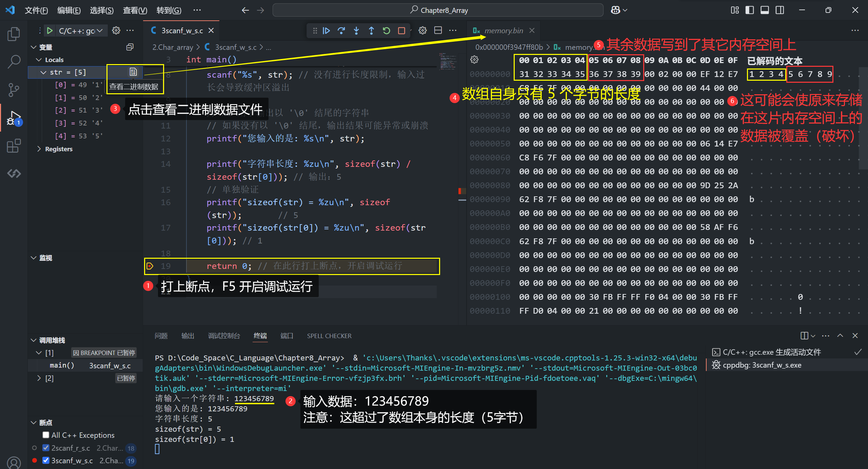This screenshot has height=469, width=868.
Task: Click the debug Continue button
Action: click(326, 31)
